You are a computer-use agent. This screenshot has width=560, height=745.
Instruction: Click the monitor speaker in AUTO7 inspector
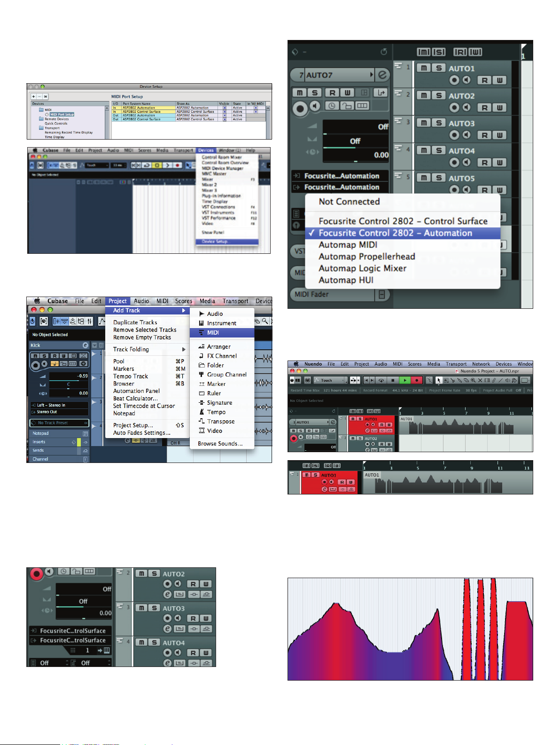pos(315,106)
